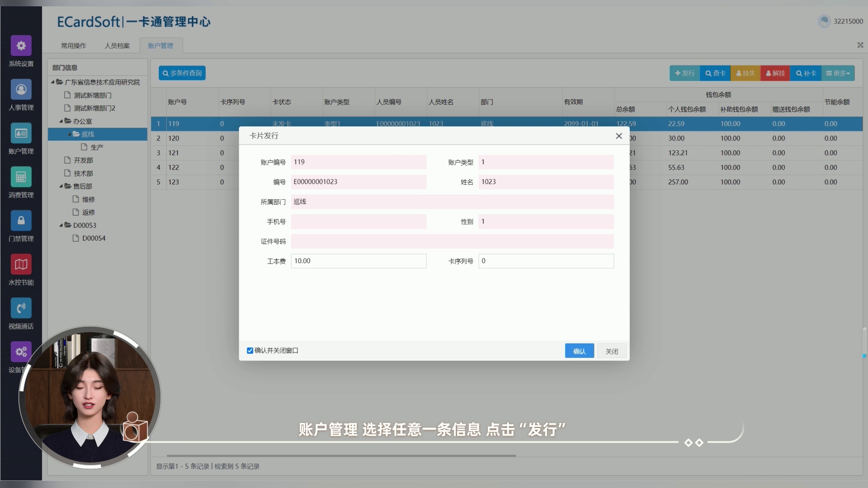Switch to the 人员档案 tab
The height and width of the screenshot is (488, 868).
pos(117,46)
